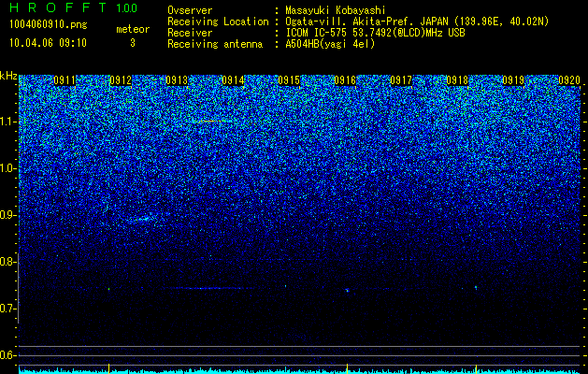Click the file name 1004060910.png
Screen dimensions: 588x374
coord(48,25)
